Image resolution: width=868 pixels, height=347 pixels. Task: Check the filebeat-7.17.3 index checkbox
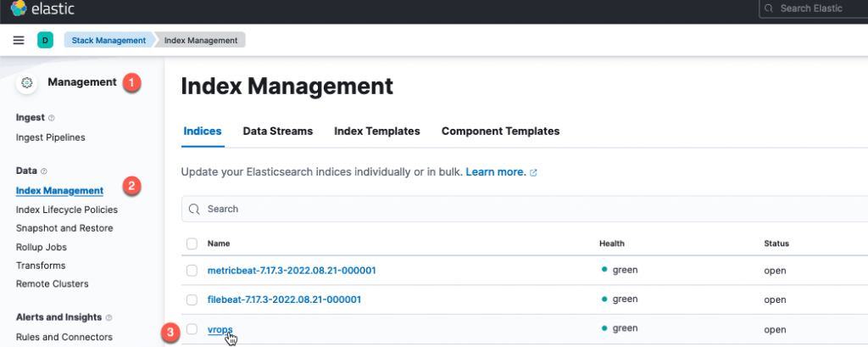192,299
